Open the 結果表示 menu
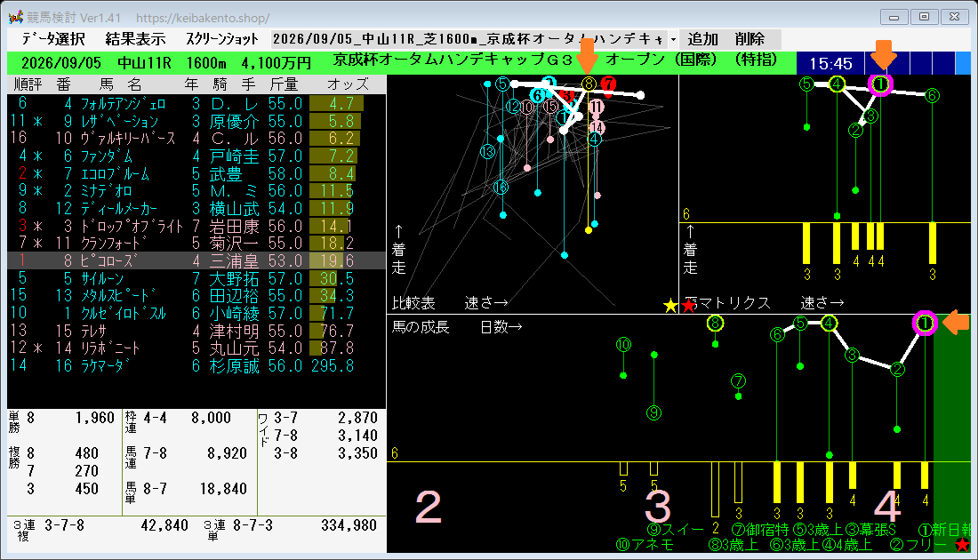The height and width of the screenshot is (560, 978). click(x=135, y=39)
